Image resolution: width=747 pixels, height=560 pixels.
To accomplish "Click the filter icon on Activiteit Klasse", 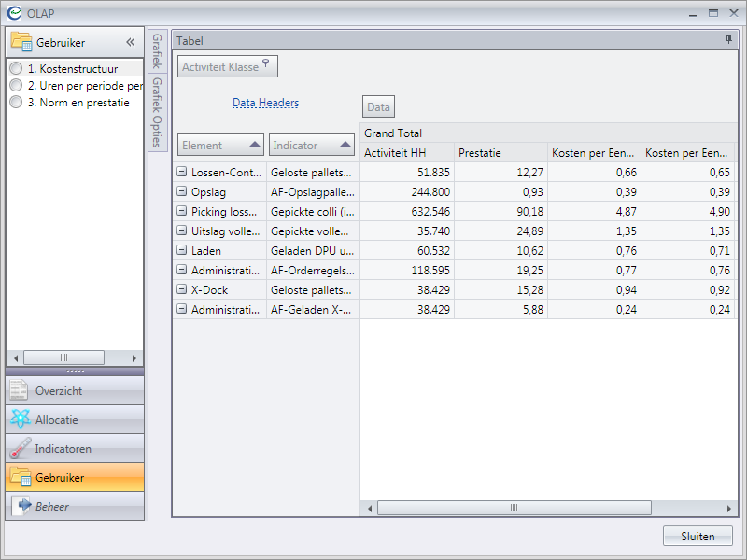I will [x=266, y=63].
